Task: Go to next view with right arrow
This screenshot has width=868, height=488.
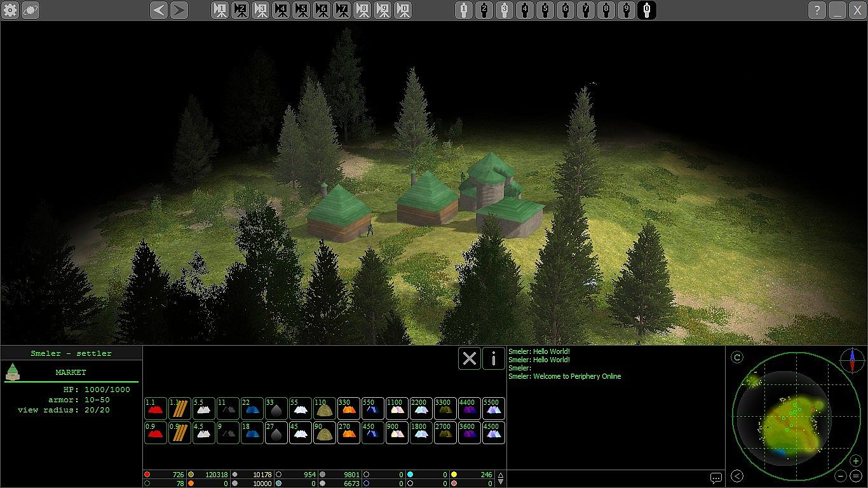Action: pyautogui.click(x=179, y=10)
